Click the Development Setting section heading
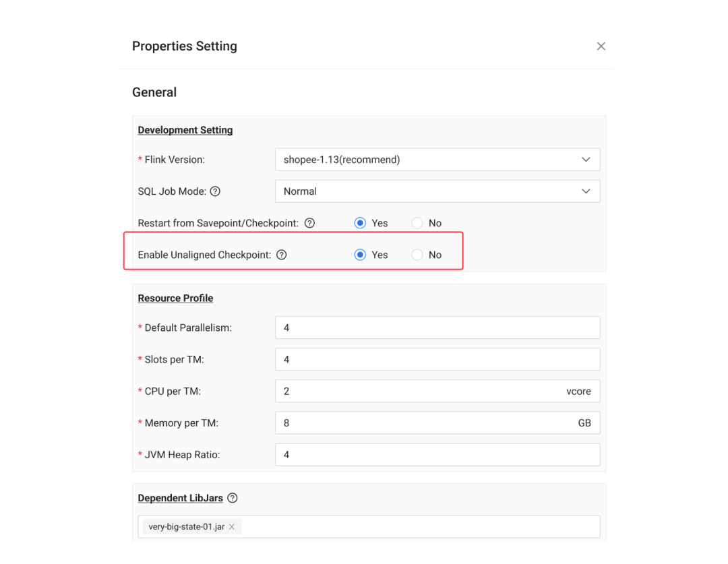728x564 pixels. (185, 130)
